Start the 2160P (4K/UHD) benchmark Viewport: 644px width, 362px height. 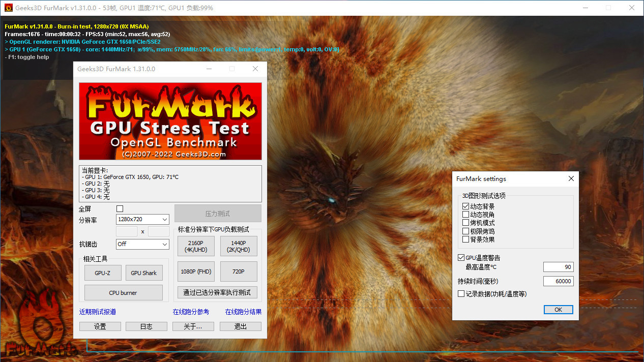[x=196, y=246]
